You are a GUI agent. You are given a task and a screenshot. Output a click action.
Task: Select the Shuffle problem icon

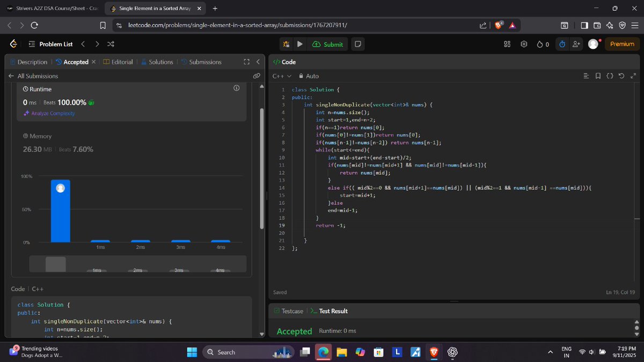(110, 44)
